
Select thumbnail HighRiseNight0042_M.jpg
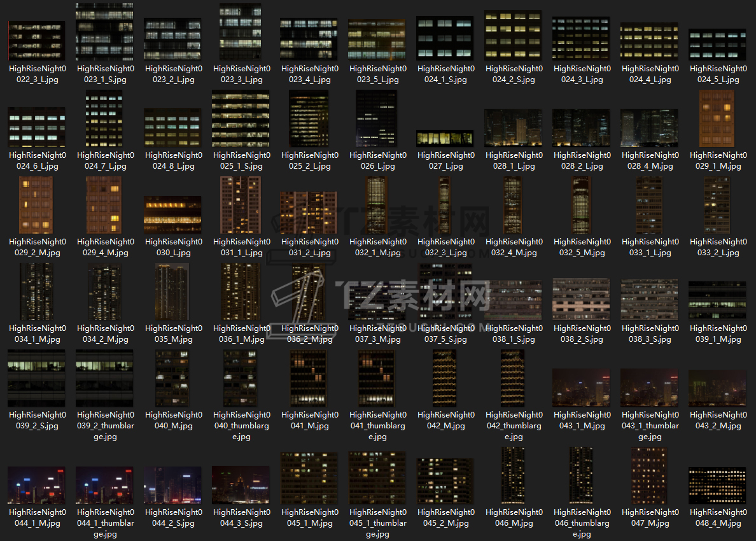(x=445, y=378)
